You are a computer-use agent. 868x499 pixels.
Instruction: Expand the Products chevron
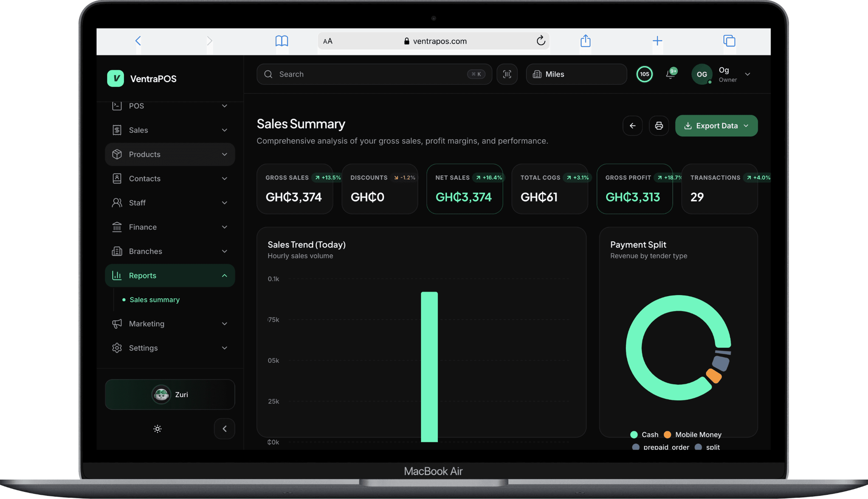pyautogui.click(x=224, y=154)
